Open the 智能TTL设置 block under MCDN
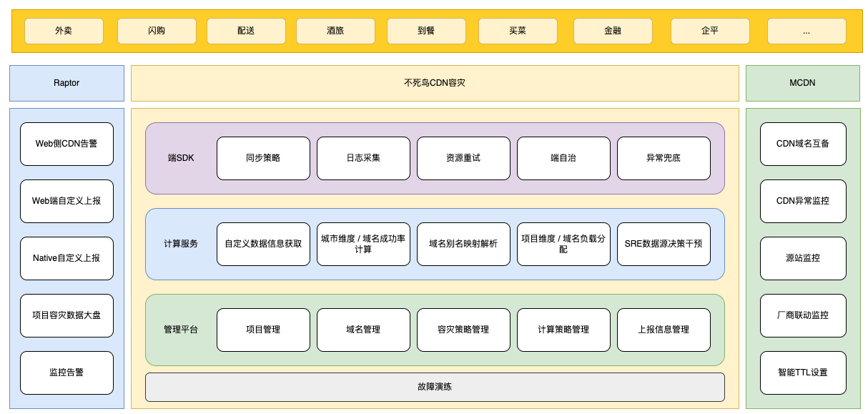Image resolution: width=868 pixels, height=414 pixels. pos(802,373)
